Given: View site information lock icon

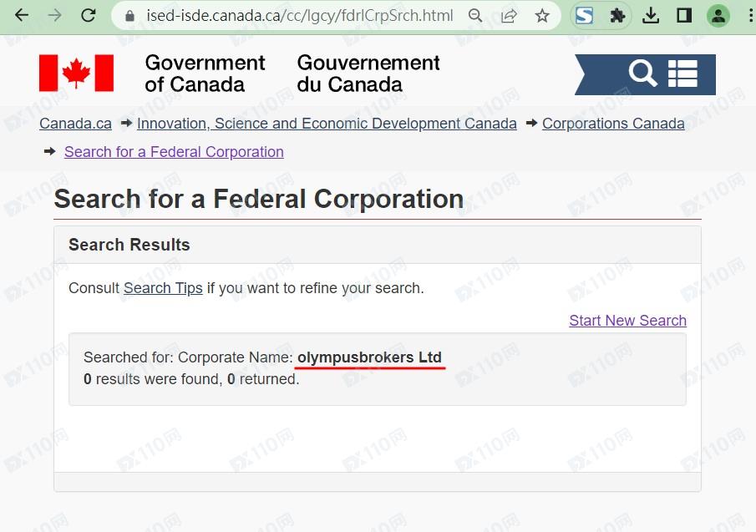Looking at the screenshot, I should click(x=129, y=16).
